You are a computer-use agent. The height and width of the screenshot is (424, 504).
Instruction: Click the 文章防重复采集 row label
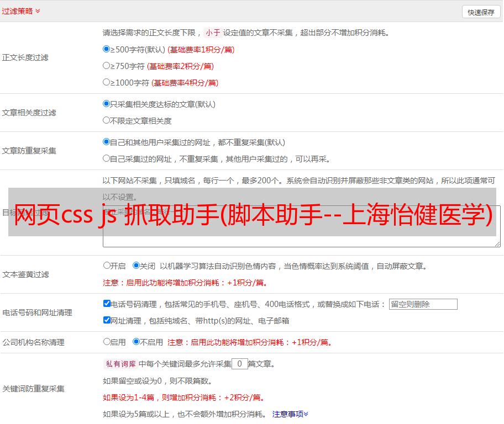(29, 151)
